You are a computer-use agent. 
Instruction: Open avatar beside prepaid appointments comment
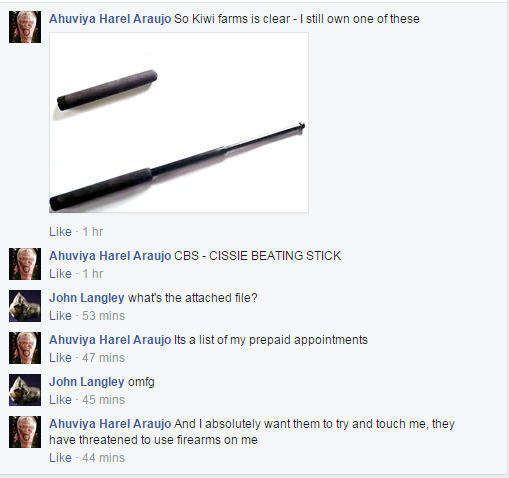(25, 348)
